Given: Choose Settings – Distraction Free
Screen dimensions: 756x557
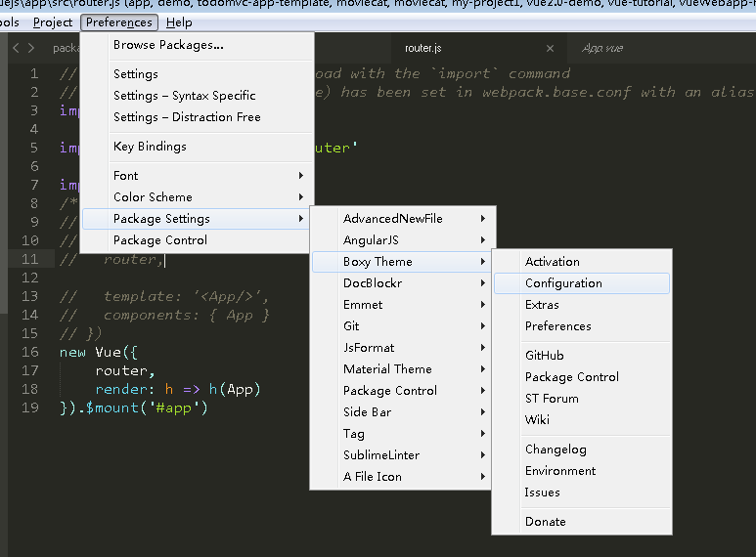Looking at the screenshot, I should [x=187, y=117].
